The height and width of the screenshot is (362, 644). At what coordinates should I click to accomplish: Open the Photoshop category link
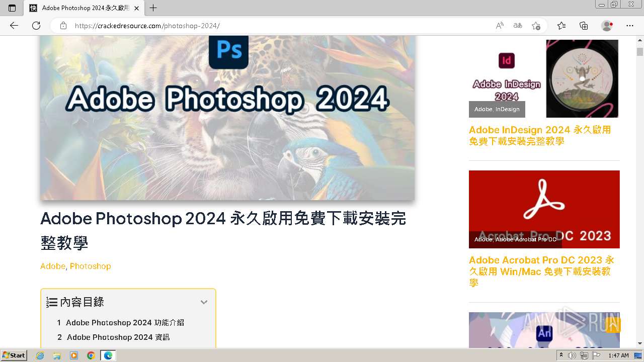pos(90,266)
